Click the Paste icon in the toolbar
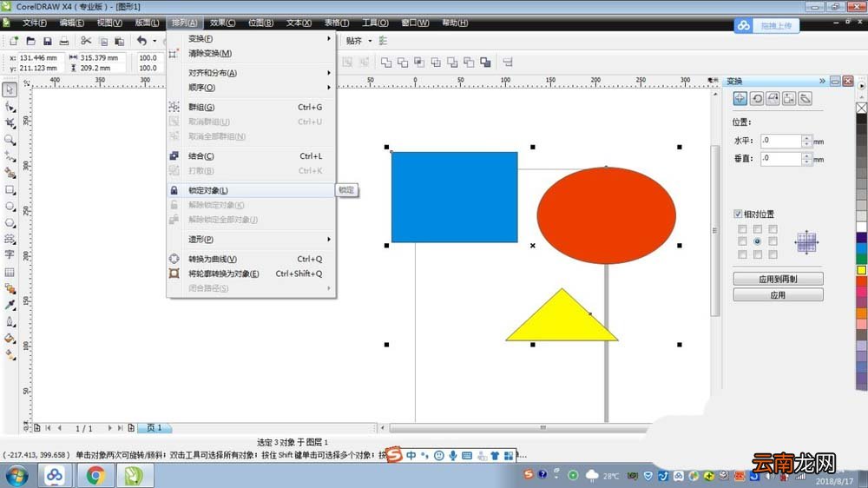868x488 pixels. pyautogui.click(x=119, y=41)
